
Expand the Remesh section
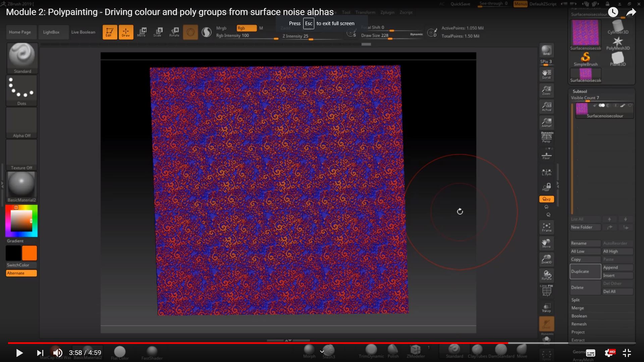pyautogui.click(x=579, y=324)
